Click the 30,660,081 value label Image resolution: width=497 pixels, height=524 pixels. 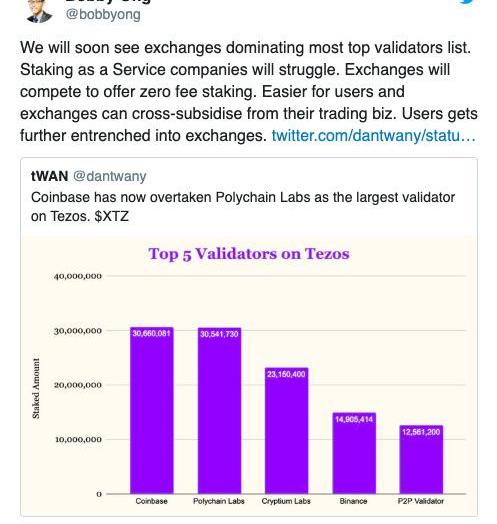(151, 333)
